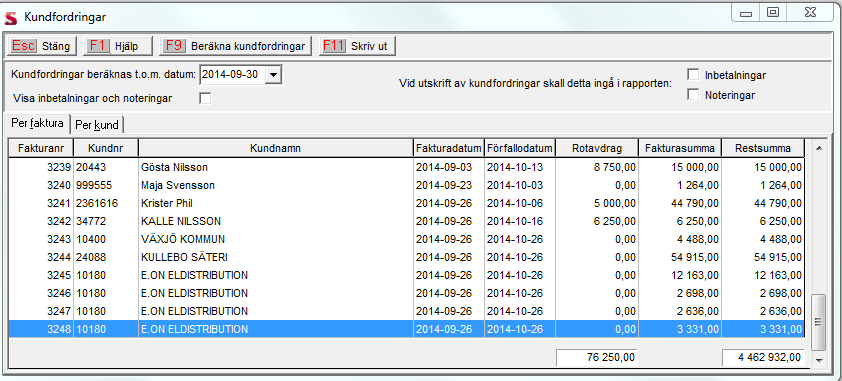Click highlighted invoice 3248 row
This screenshot has height=381, width=842.
tap(407, 329)
